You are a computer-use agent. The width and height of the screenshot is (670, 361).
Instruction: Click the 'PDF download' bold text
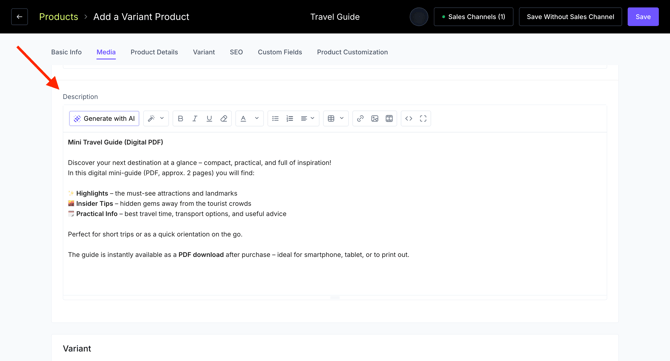(201, 255)
